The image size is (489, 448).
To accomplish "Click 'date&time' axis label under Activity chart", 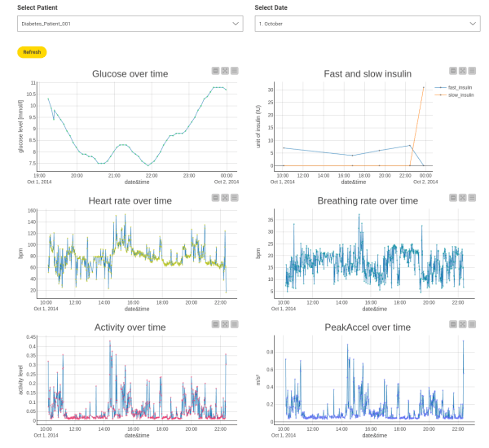I will 137,436.
